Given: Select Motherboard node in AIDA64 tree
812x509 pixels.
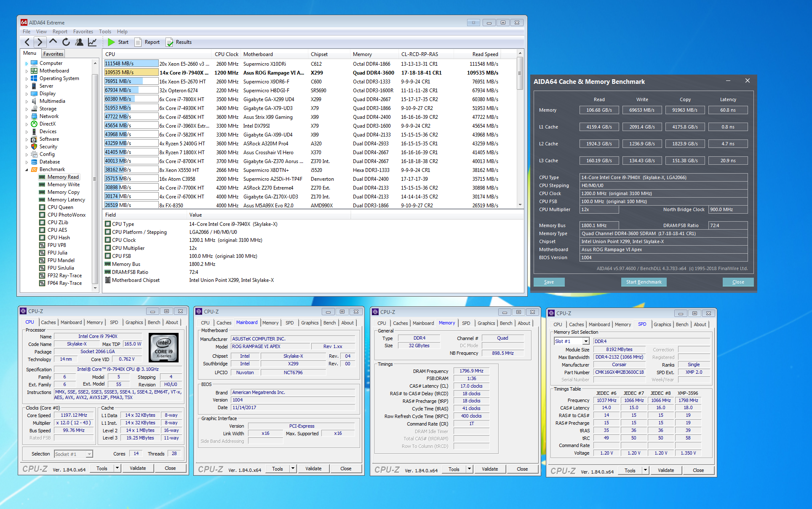Looking at the screenshot, I should click(x=54, y=71).
